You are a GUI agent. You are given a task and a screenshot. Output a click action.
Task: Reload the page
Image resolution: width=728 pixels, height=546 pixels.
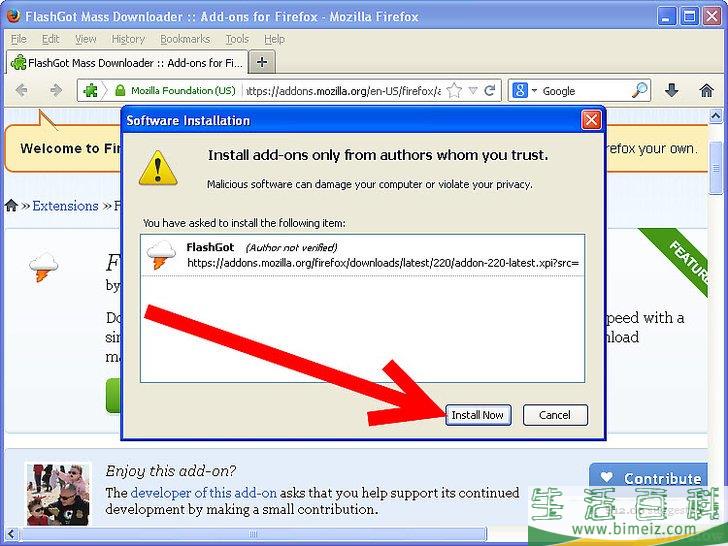[x=490, y=91]
